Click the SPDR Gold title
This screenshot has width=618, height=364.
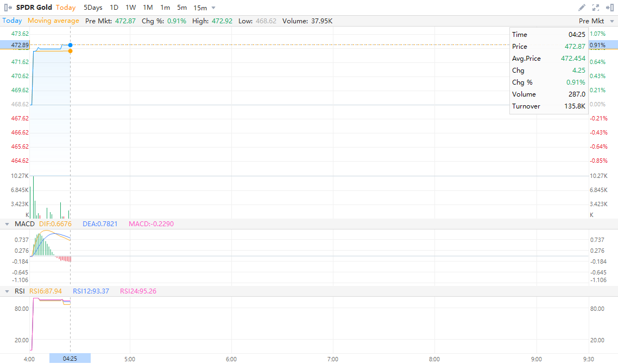tap(34, 8)
